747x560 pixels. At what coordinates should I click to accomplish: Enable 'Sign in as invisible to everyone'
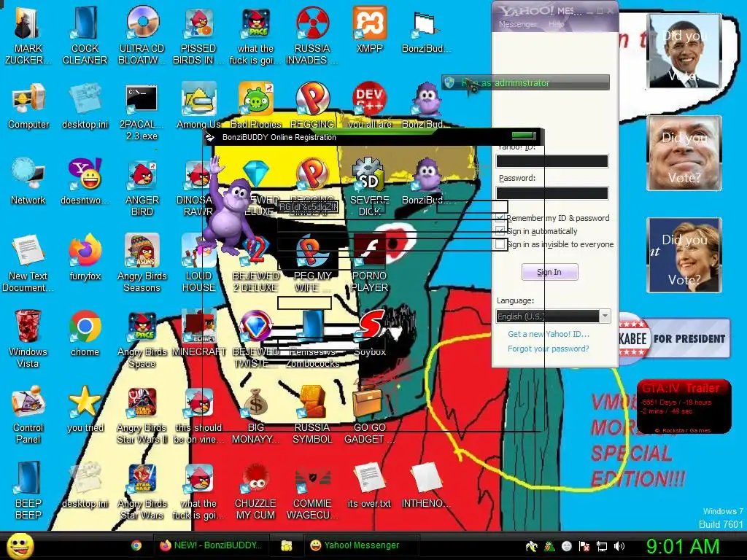pyautogui.click(x=500, y=244)
